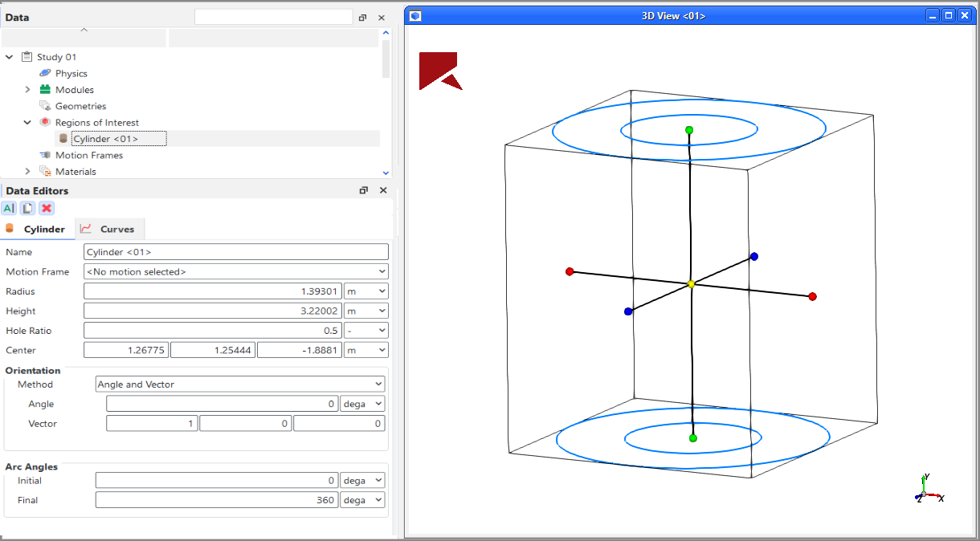
Task: Undock the Data Editors panel
Action: [363, 190]
